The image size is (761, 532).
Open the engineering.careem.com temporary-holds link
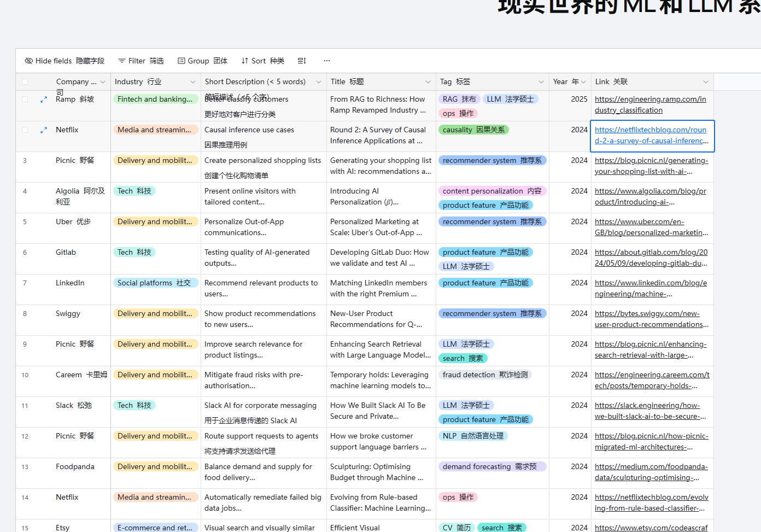pos(652,380)
